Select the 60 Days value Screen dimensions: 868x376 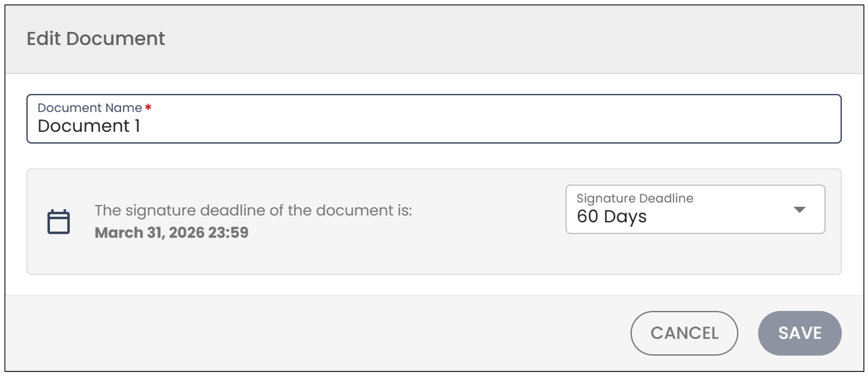click(x=611, y=216)
